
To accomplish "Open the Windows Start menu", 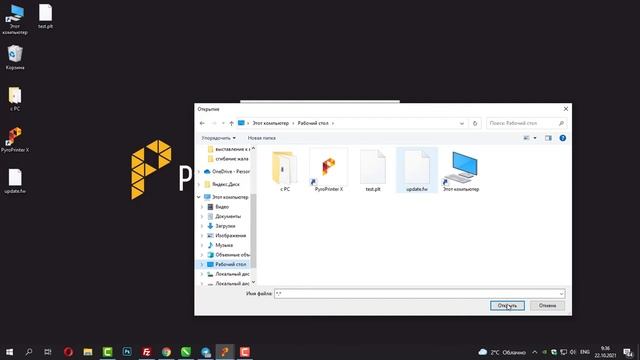I will click(x=9, y=351).
